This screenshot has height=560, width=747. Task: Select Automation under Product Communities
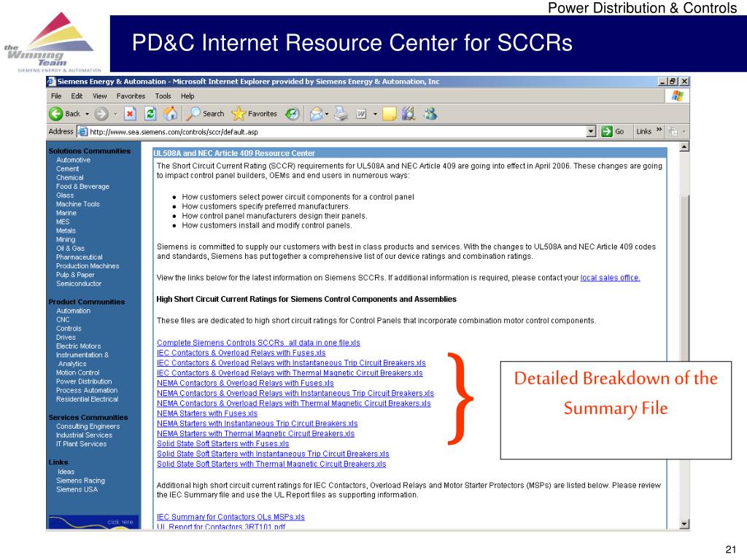(x=73, y=311)
